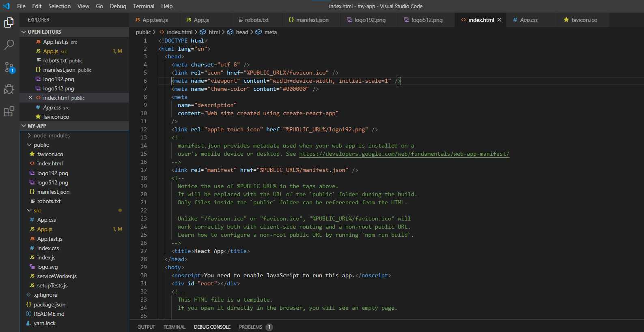Image resolution: width=644 pixels, height=332 pixels.
Task: Open the Search view in activity bar
Action: 9,45
